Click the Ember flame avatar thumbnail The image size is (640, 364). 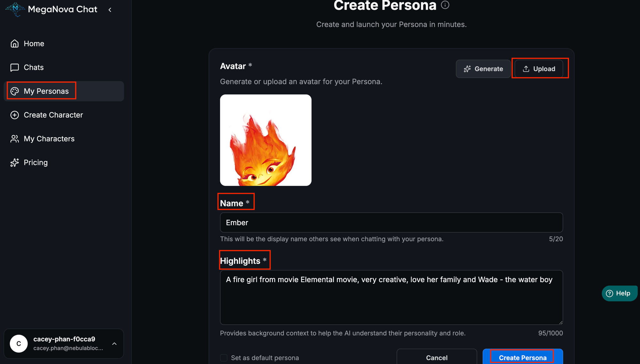point(266,140)
